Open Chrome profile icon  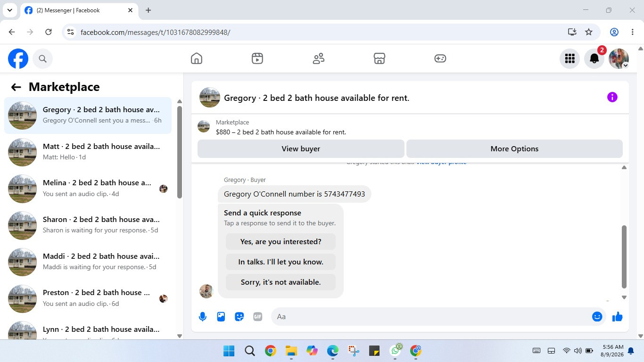point(614,32)
